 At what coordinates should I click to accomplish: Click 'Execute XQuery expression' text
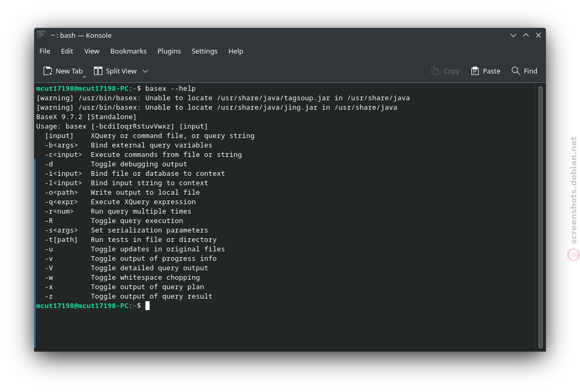pyautogui.click(x=143, y=202)
